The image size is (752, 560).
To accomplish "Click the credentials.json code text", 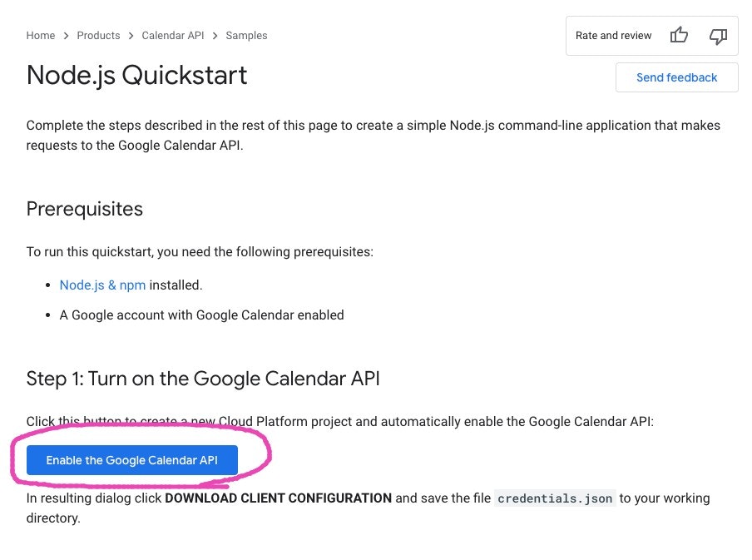I will tap(555, 498).
